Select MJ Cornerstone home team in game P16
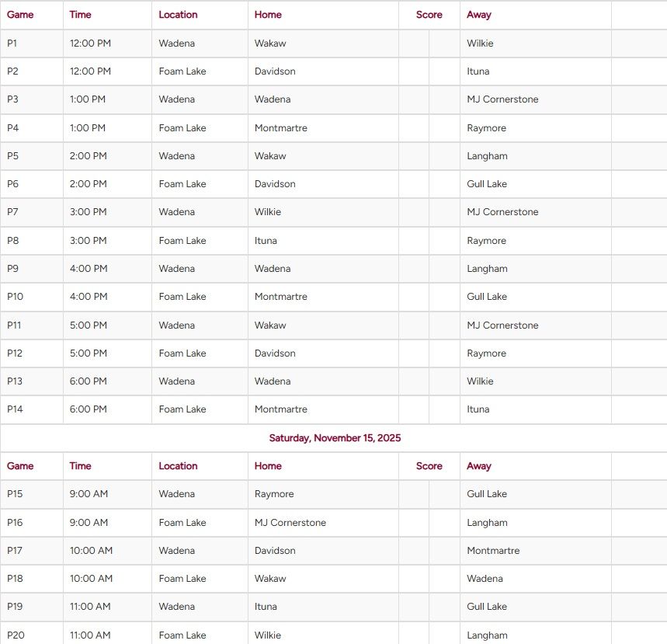This screenshot has height=644, width=667. tap(290, 523)
